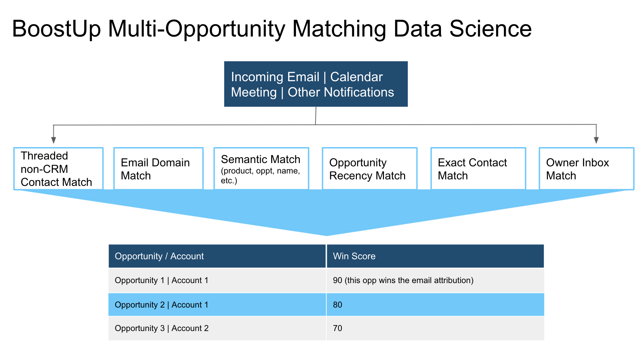644x347 pixels.
Task: Click the Opportunity 1 | Account 1 cell
Action: (x=217, y=280)
